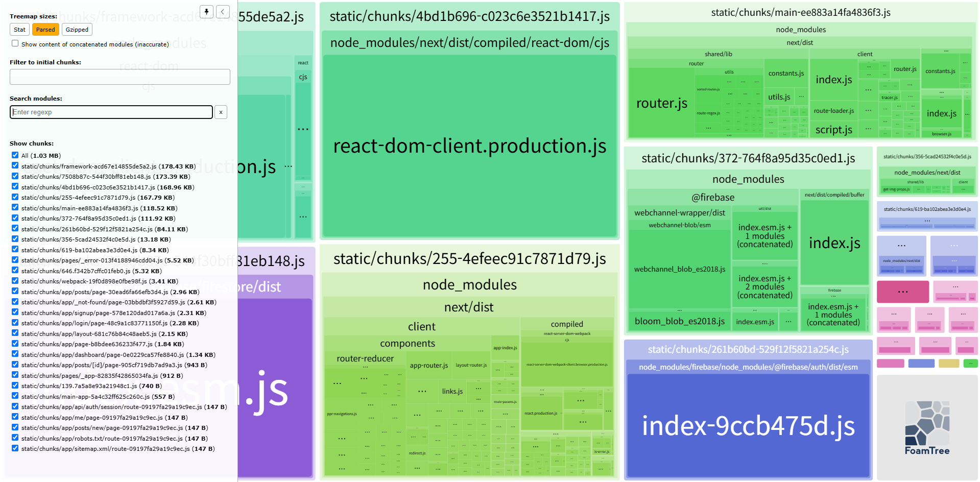Click the small magenta chunk block
Image resolution: width=980 pixels, height=482 pixels.
pyautogui.click(x=902, y=292)
